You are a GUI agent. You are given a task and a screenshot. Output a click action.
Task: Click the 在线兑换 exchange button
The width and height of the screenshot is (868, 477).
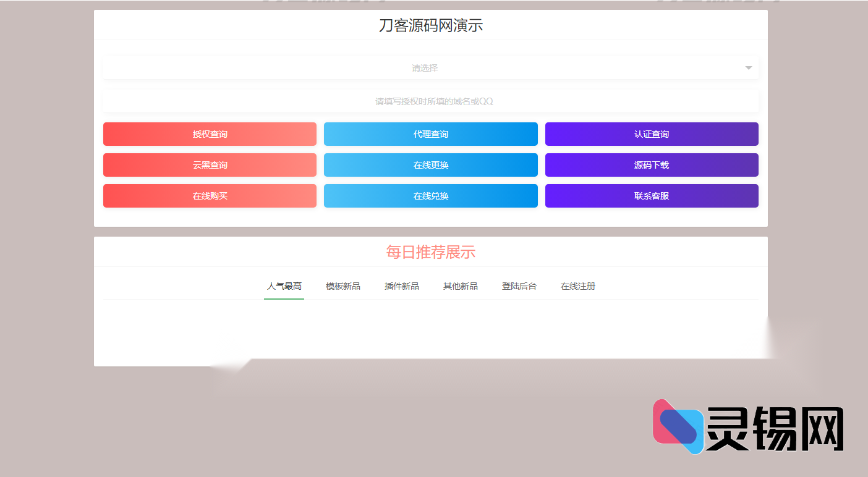[430, 196]
